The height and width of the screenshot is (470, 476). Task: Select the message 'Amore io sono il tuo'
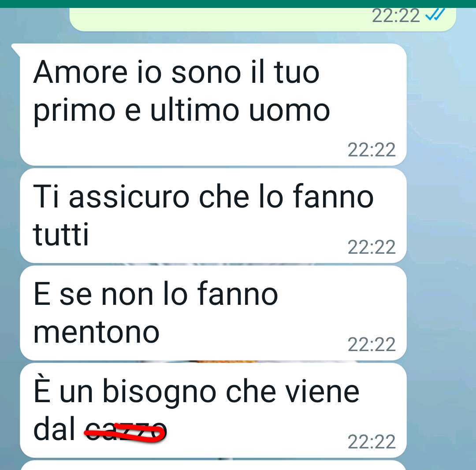213,104
